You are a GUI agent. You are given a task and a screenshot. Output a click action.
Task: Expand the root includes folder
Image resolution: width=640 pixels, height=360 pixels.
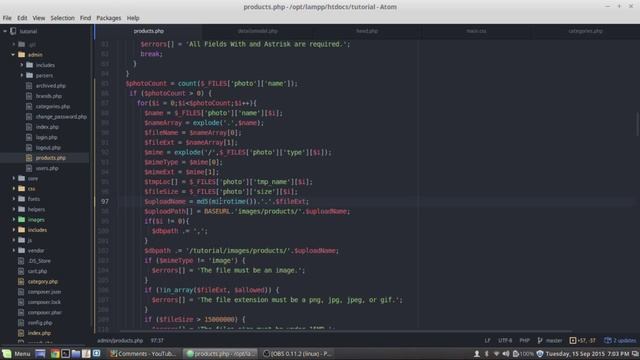pyautogui.click(x=13, y=230)
